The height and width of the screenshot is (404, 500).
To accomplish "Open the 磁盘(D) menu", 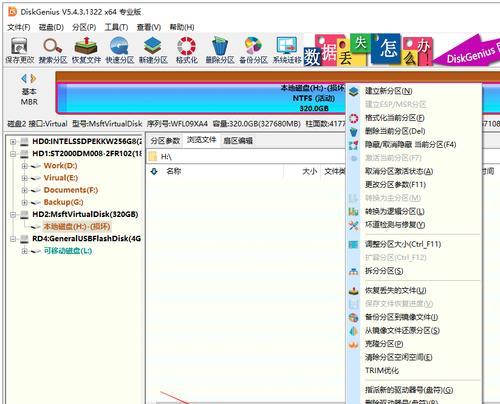I will 51,27.
